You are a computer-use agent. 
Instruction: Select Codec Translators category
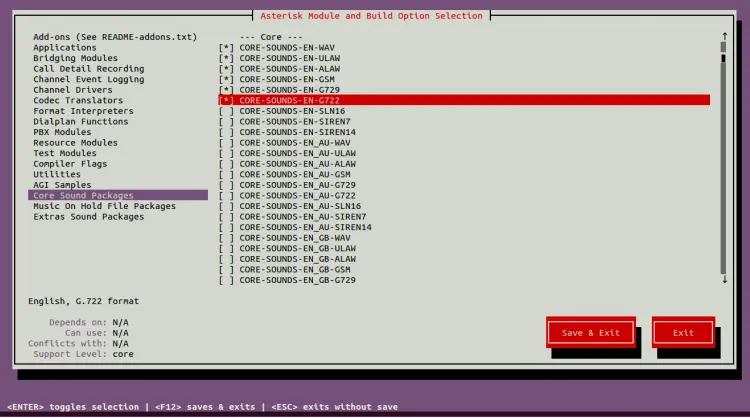(x=78, y=100)
